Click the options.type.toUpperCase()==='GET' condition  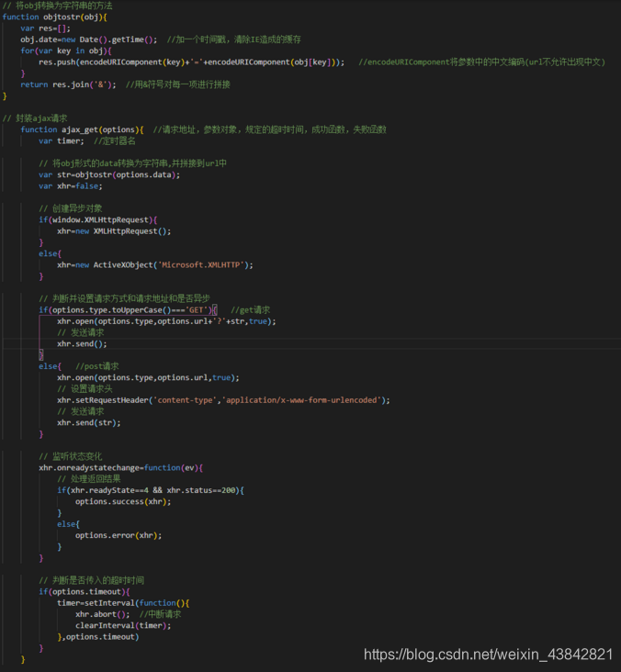click(x=132, y=310)
